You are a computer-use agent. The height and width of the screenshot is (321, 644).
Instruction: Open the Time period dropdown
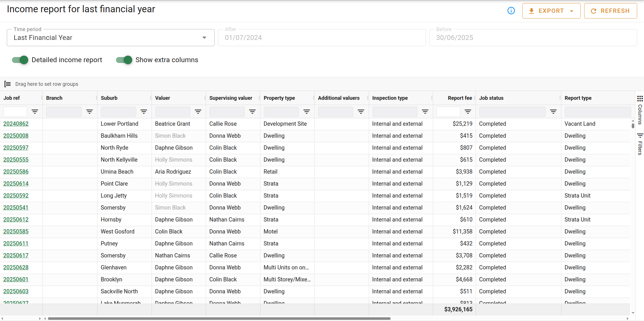(111, 38)
